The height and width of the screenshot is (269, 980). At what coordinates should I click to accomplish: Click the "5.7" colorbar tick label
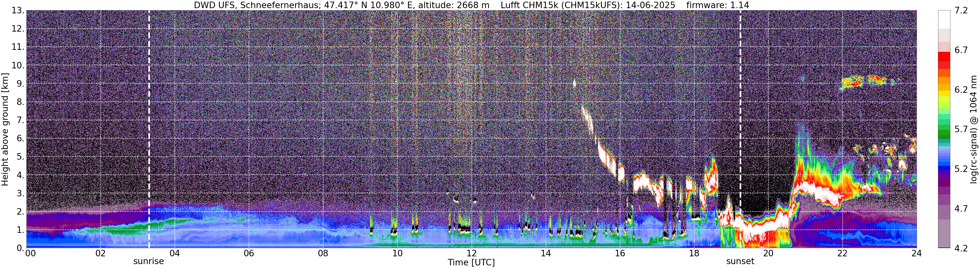tap(961, 130)
